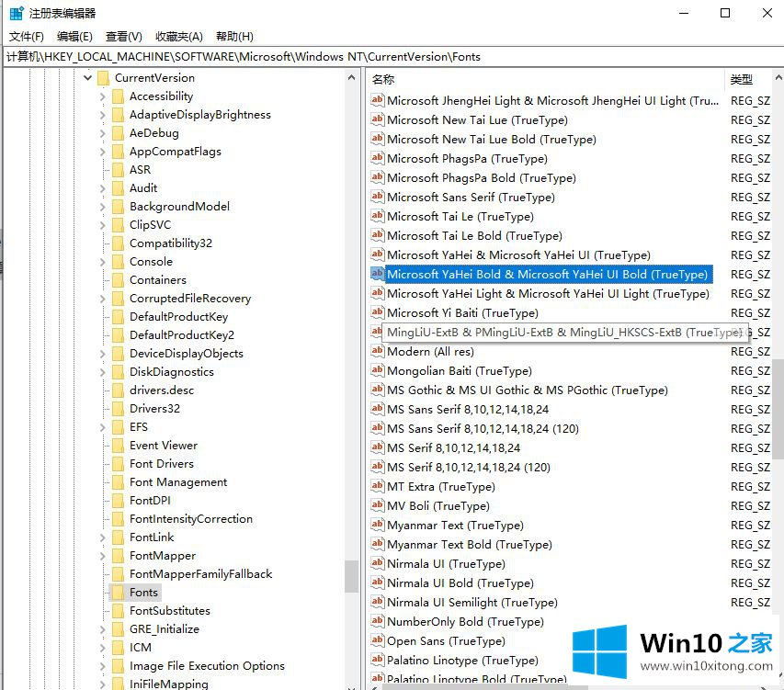The width and height of the screenshot is (784, 690).
Task: Click the folder icon beside Accessibility
Action: coord(117,96)
